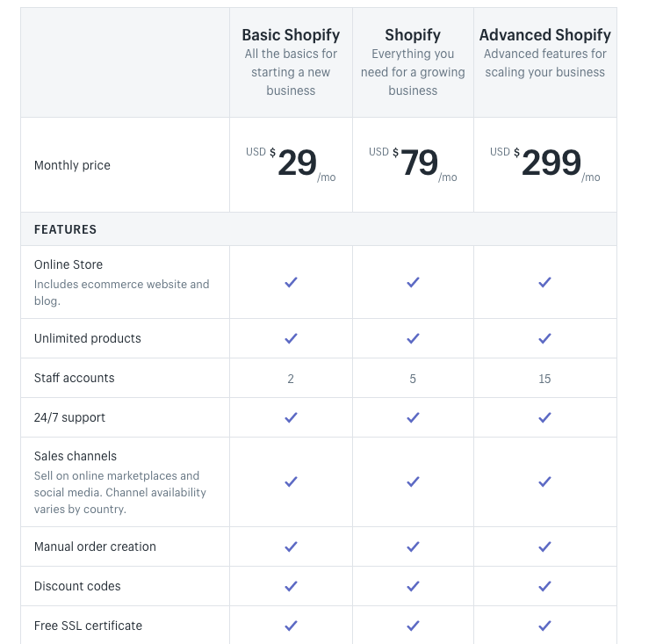Click Free SSL certificate checkmark under Advanced Shopify

tap(544, 626)
